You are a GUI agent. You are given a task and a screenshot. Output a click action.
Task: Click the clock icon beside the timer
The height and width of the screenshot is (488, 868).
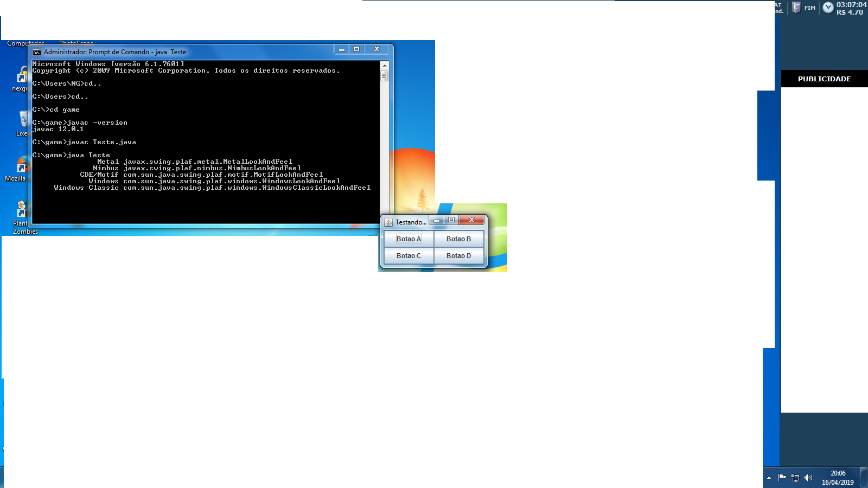click(828, 8)
